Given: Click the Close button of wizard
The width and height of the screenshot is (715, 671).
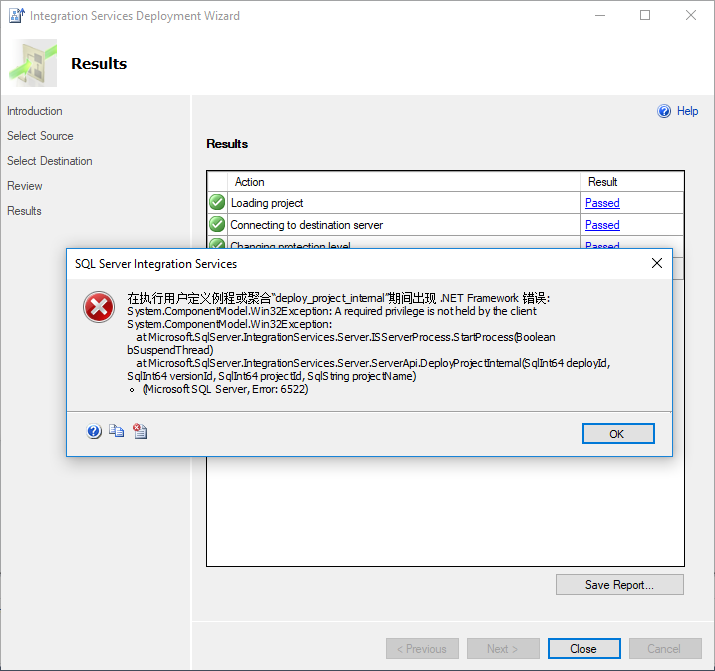Looking at the screenshot, I should (x=583, y=649).
